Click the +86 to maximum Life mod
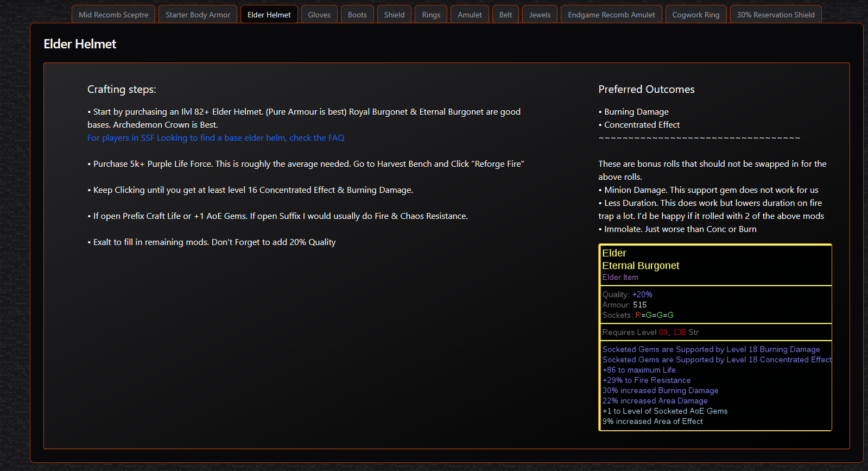 click(639, 370)
